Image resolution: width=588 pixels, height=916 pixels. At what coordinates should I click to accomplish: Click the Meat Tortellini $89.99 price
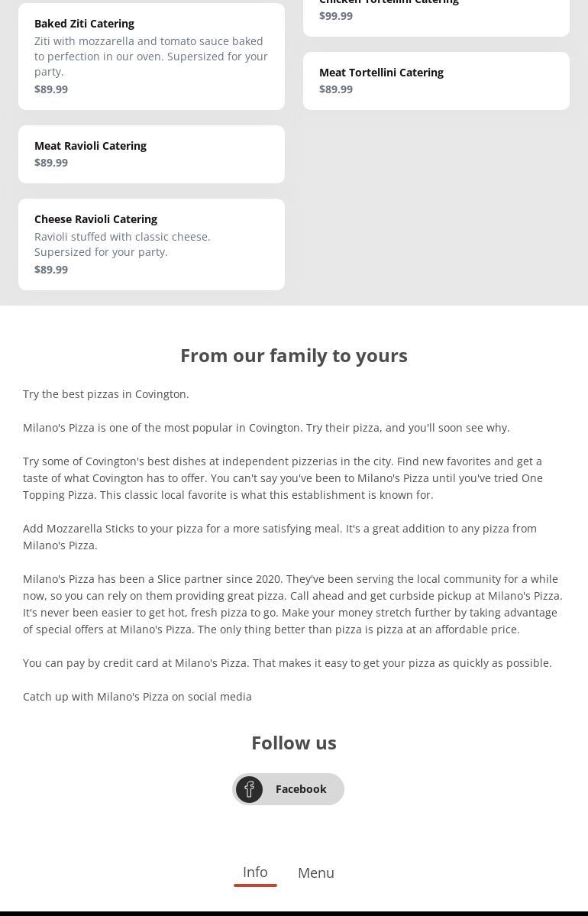[x=336, y=89]
